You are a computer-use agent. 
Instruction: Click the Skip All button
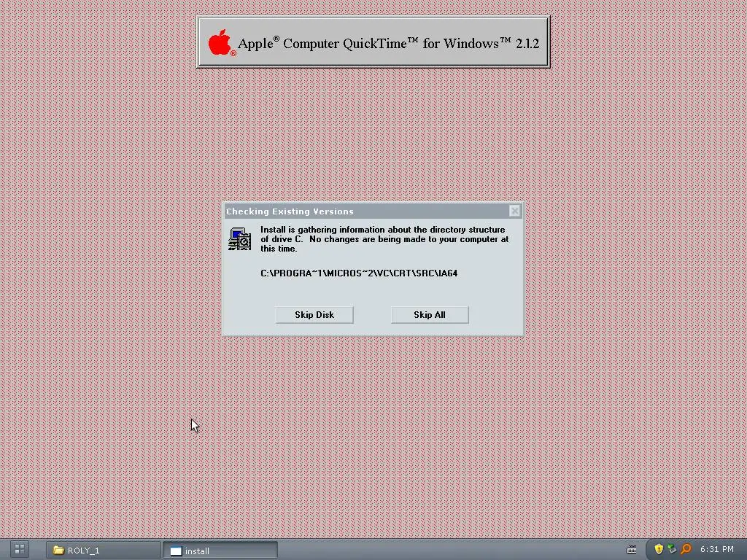[x=430, y=315]
